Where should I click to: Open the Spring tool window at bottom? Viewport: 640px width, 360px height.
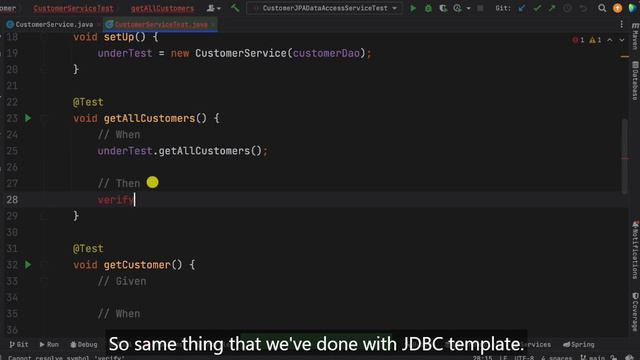579,344
